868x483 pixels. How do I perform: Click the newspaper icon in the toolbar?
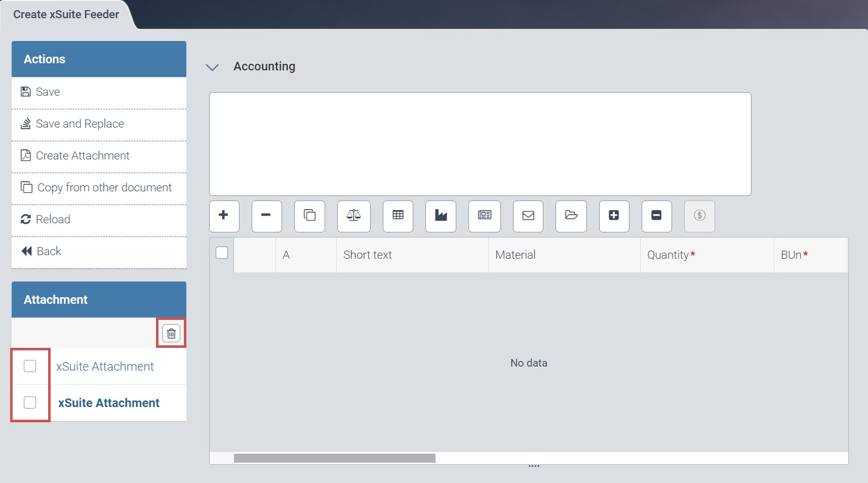click(x=485, y=216)
